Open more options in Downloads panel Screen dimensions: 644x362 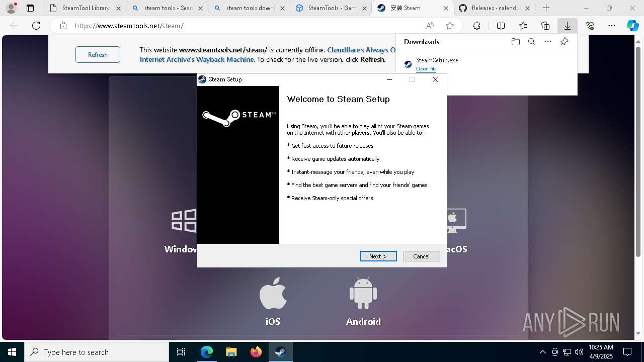548,42
